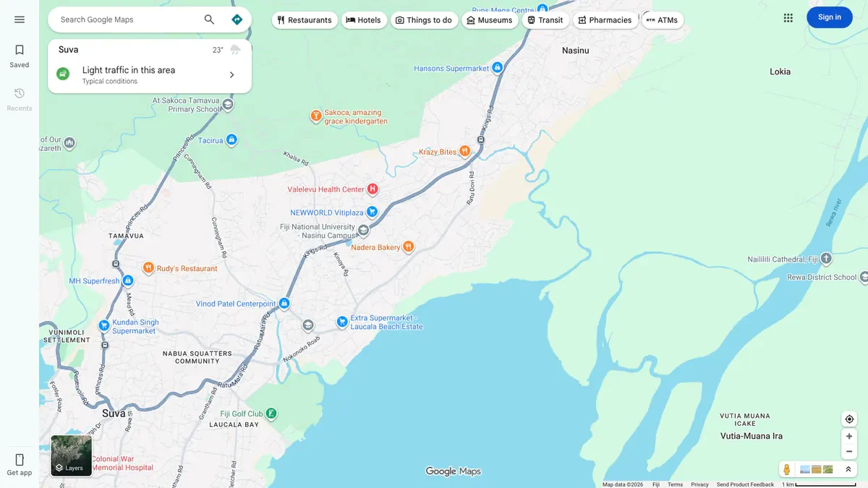Click the Rewa District School label

click(822, 277)
